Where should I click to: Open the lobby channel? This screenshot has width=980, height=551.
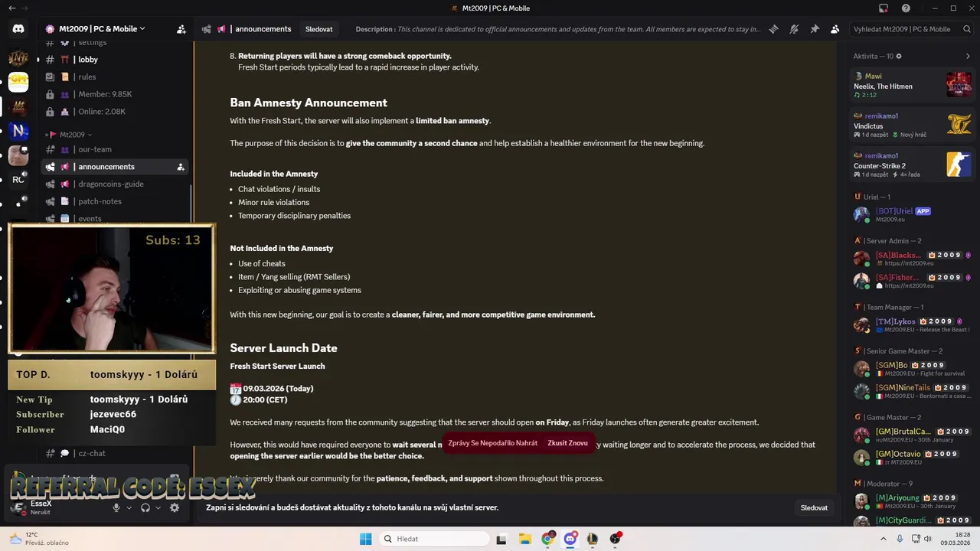(115, 59)
